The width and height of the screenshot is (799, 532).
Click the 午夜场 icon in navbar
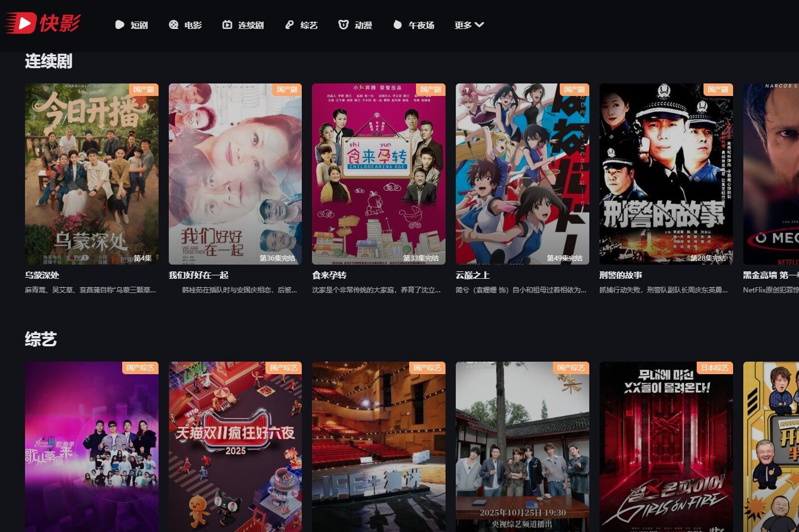click(x=397, y=25)
